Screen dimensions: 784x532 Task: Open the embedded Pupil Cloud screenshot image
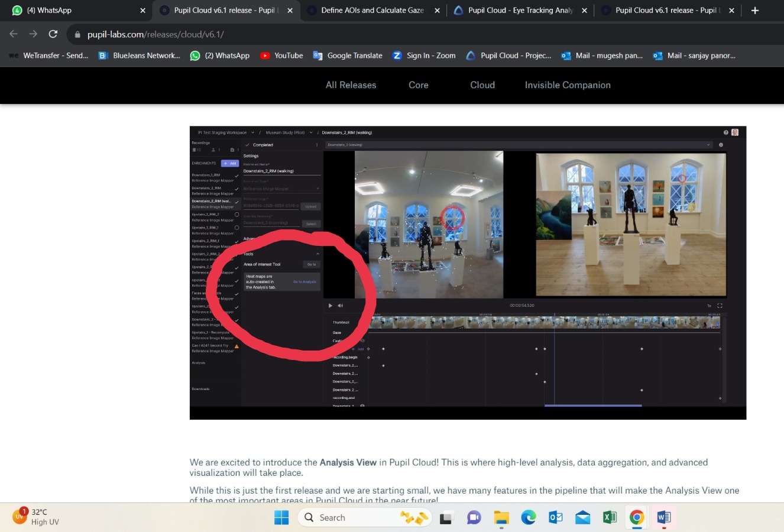pyautogui.click(x=468, y=273)
